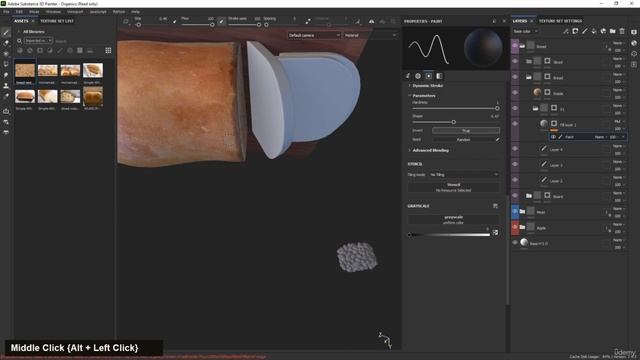Screen dimensions: 640x360
Task: Click the Shape slider handle
Action: pos(453,122)
